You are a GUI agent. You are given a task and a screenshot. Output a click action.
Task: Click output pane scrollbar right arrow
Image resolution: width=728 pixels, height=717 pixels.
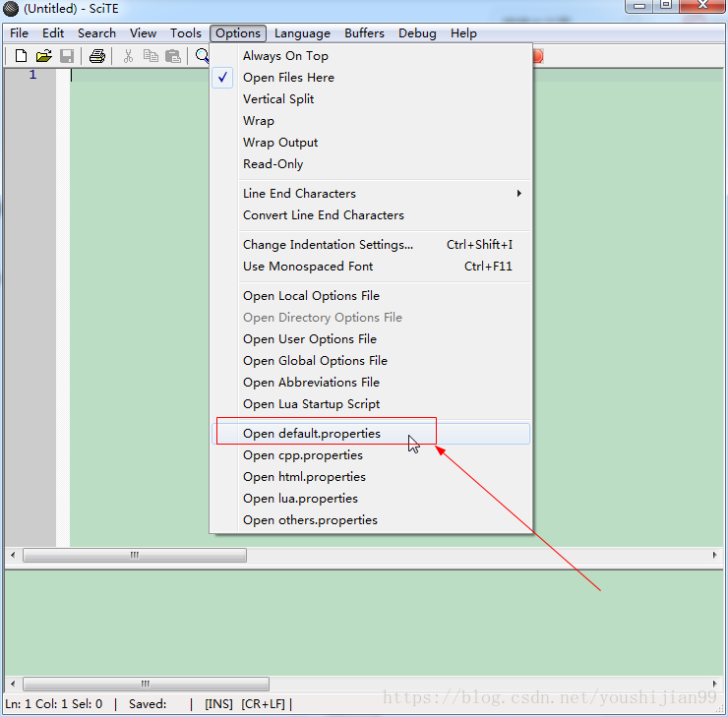pyautogui.click(x=714, y=684)
